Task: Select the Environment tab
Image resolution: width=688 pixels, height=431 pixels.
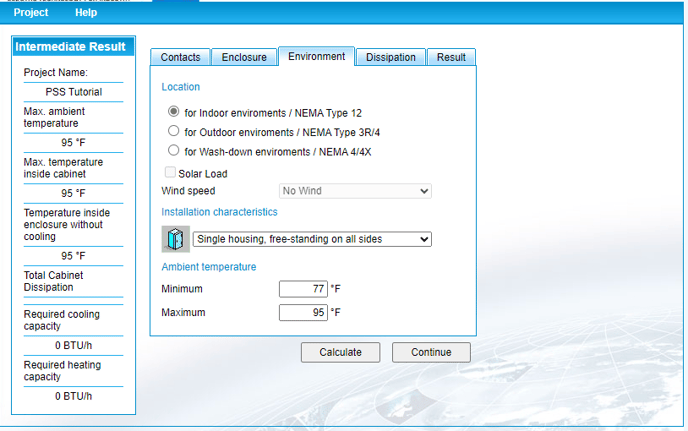Action: point(316,56)
